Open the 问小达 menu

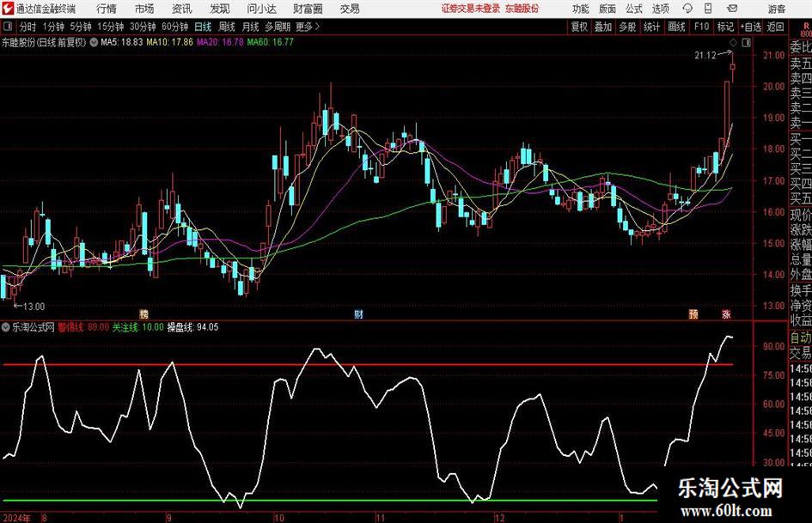[x=261, y=9]
